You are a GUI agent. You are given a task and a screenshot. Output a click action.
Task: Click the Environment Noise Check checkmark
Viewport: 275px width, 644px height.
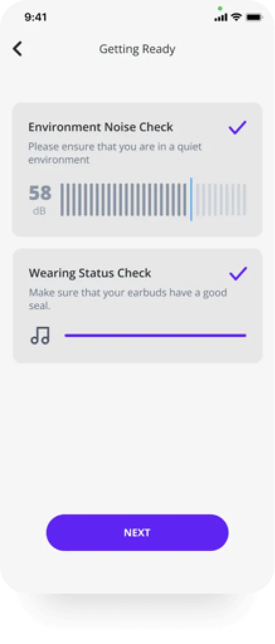coord(237,128)
